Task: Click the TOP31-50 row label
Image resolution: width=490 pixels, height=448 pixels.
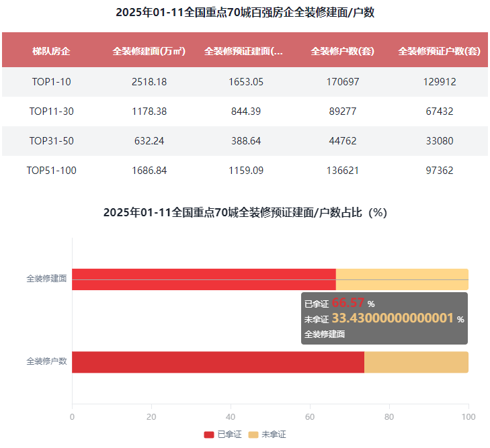Action: (51, 141)
